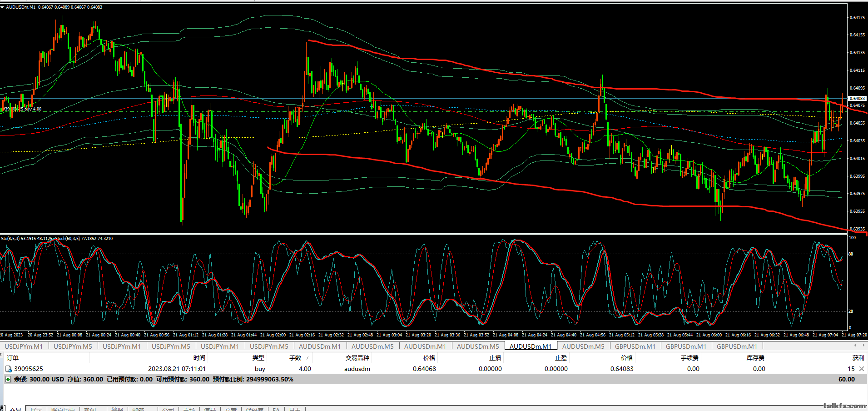Click the total profit value 60.00
Viewport: 868px width, 411px height.
click(x=846, y=379)
